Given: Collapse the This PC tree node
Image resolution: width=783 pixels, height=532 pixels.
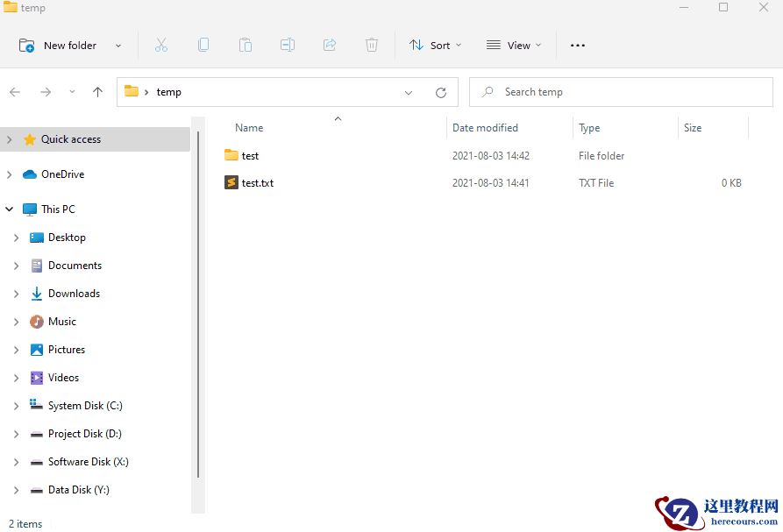Looking at the screenshot, I should [10, 209].
